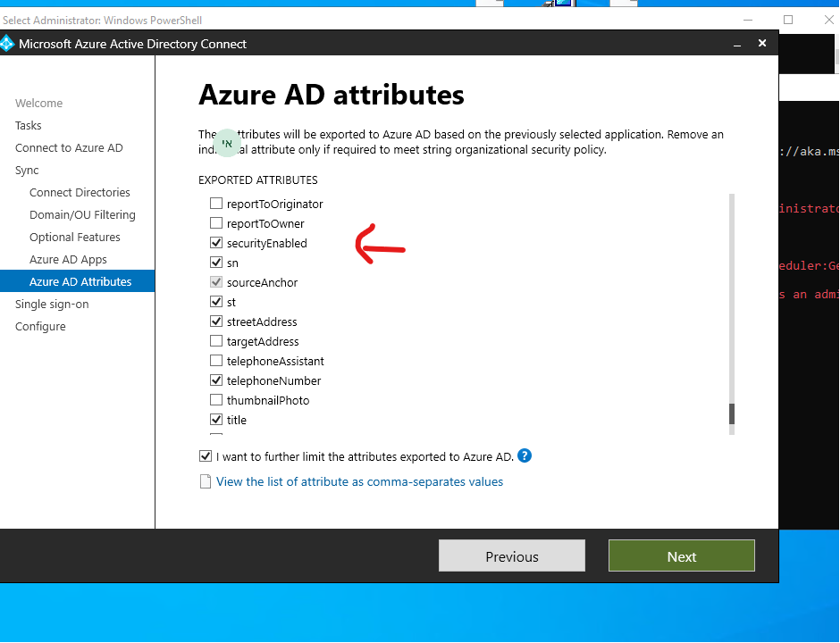Check the targetAddress attribute checkbox
This screenshot has height=643, width=840.
coord(216,341)
